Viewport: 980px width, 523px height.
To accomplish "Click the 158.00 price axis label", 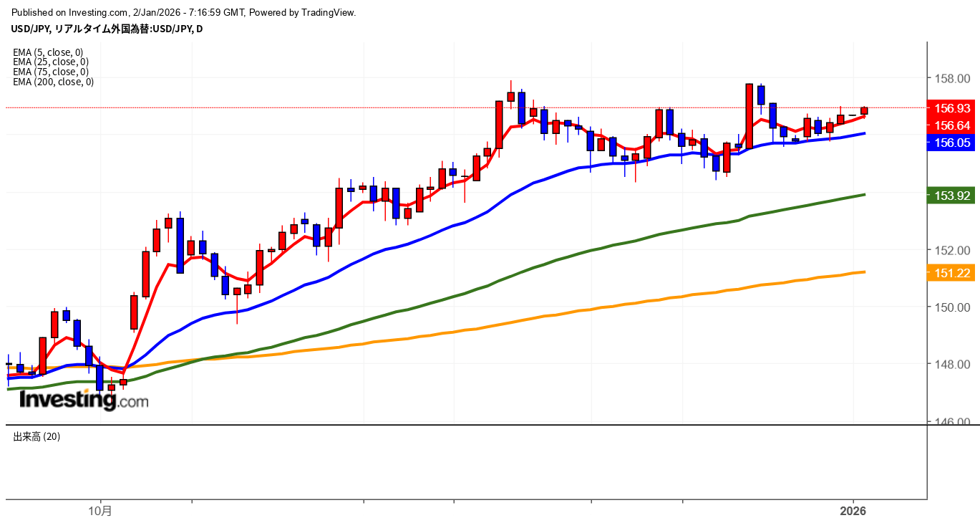I will pos(949,78).
